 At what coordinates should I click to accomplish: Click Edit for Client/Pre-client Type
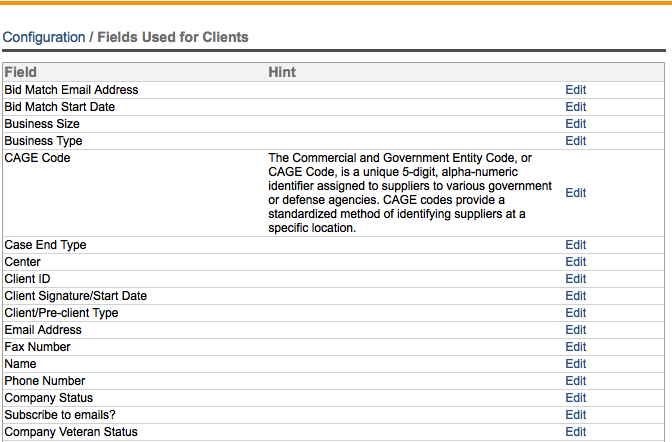click(575, 313)
